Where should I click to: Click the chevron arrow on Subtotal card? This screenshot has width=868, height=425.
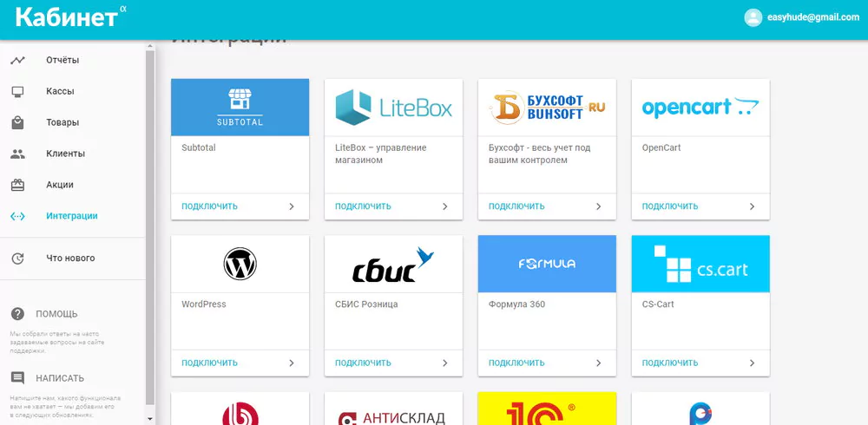[x=292, y=206]
